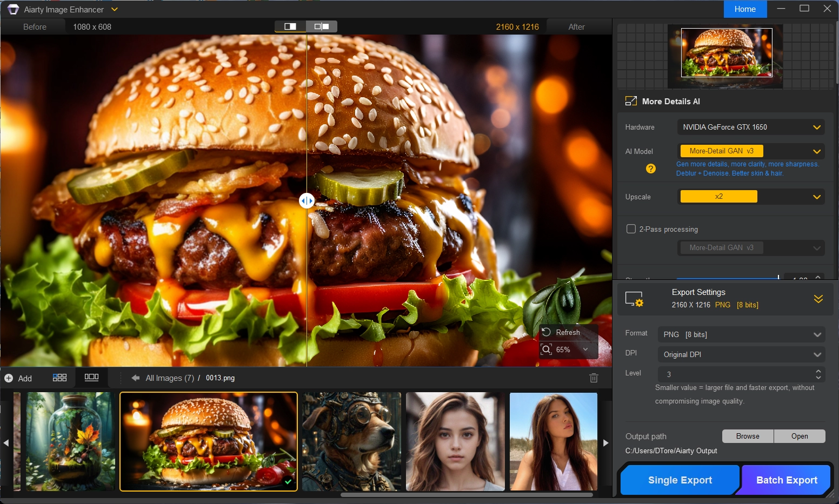The image size is (839, 504).
Task: Click the 0013.png file name
Action: click(x=220, y=378)
